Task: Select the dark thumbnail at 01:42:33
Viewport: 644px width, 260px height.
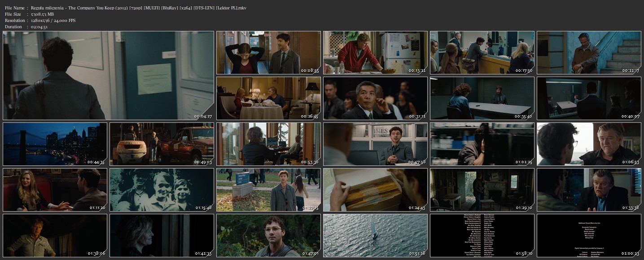Action: click(x=162, y=235)
